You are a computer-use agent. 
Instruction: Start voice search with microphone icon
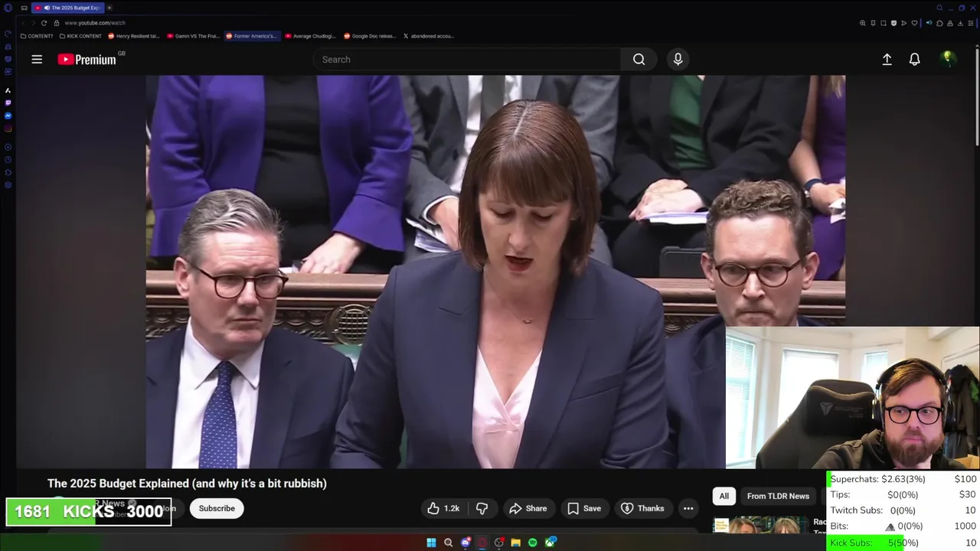[x=678, y=59]
